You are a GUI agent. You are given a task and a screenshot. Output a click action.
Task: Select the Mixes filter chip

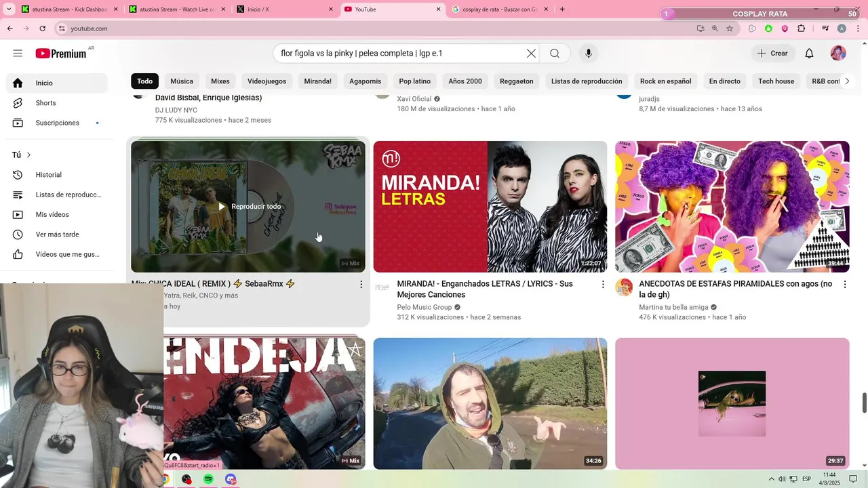click(x=220, y=81)
